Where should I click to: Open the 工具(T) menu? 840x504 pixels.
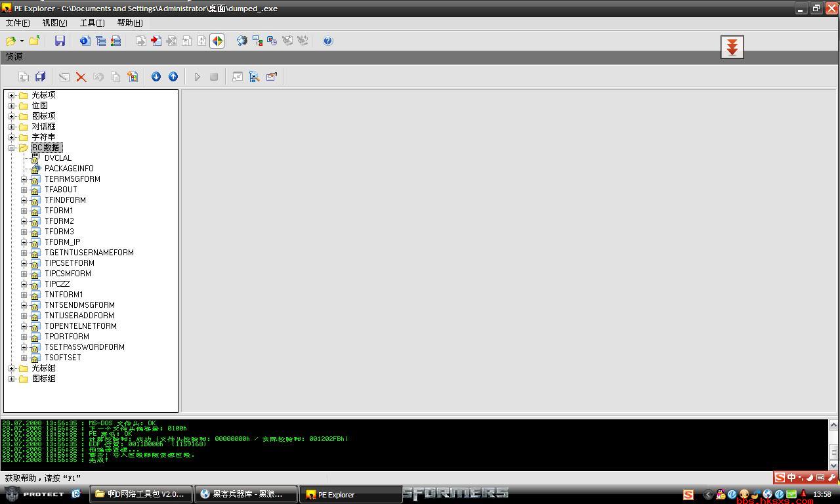(x=92, y=23)
